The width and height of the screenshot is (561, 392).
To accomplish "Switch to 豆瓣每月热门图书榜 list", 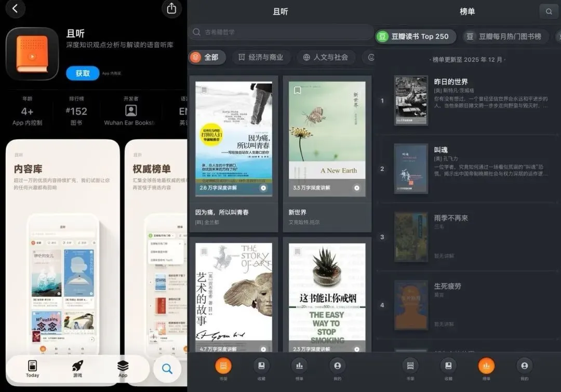I will pyautogui.click(x=504, y=36).
